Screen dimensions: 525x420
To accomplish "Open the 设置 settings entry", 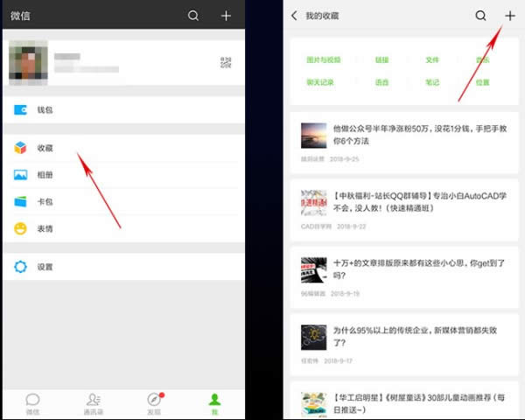I will [123, 267].
